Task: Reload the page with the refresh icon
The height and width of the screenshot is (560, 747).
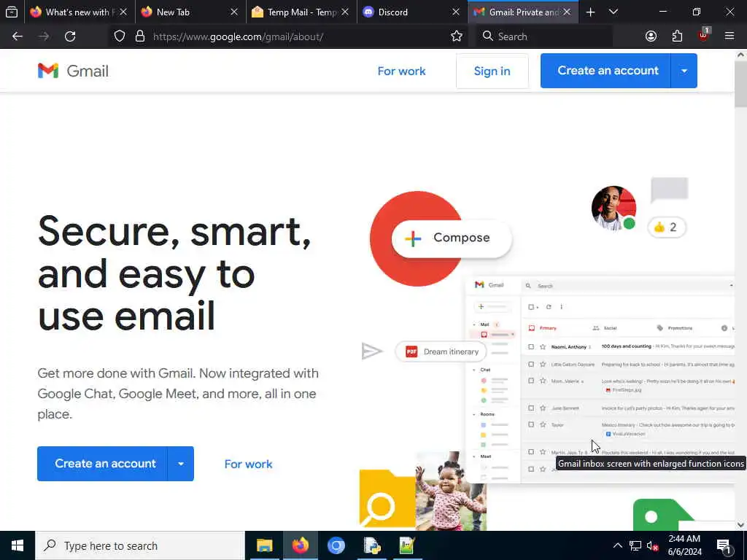Action: (70, 36)
